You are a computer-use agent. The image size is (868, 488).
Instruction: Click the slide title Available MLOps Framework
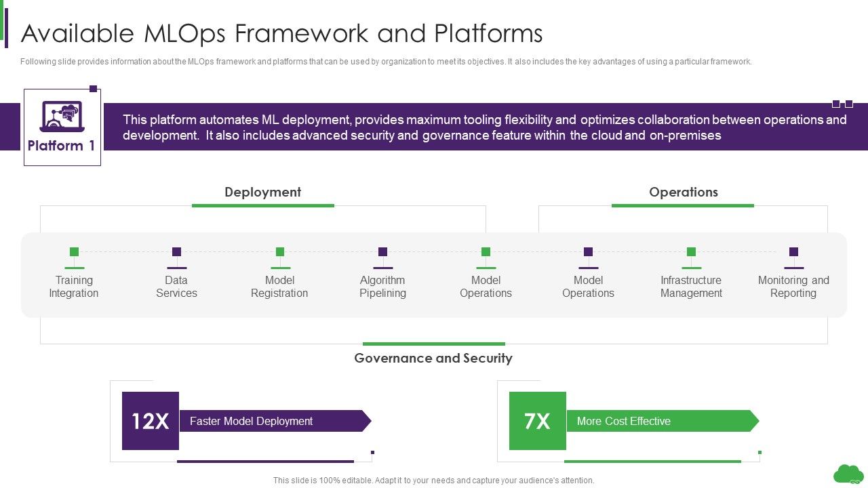click(282, 33)
